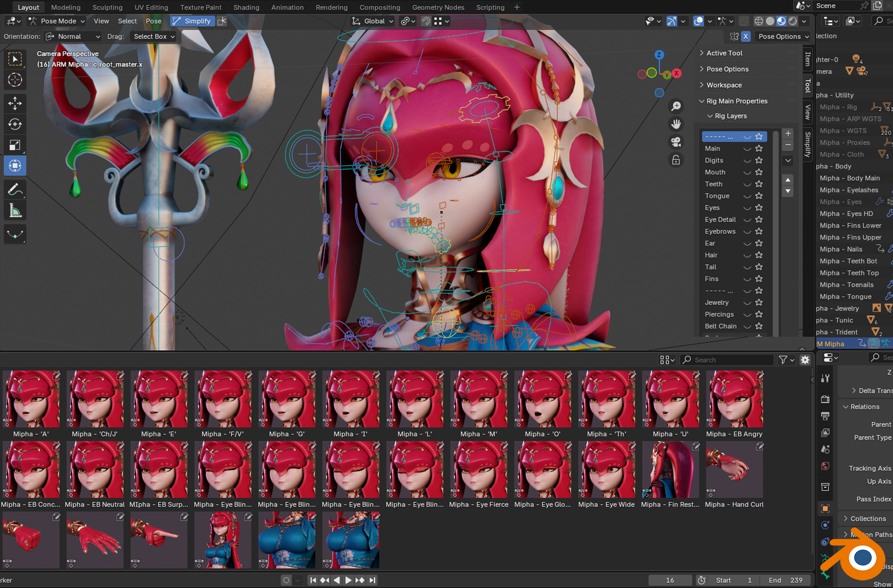Viewport: 893px width, 588px height.
Task: Click the pan view hand icon
Action: 676,124
